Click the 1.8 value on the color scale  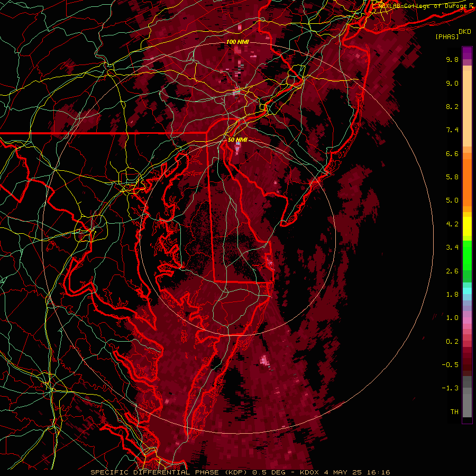[x=452, y=295]
